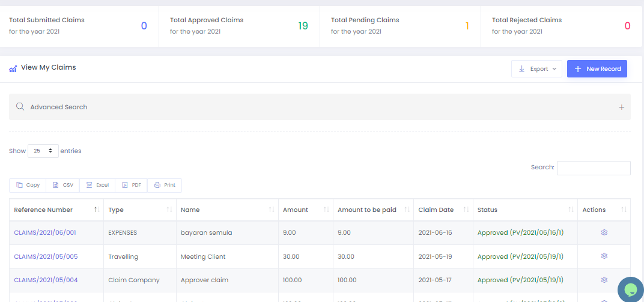
Task: Click the View My Claims chart icon
Action: click(x=13, y=68)
